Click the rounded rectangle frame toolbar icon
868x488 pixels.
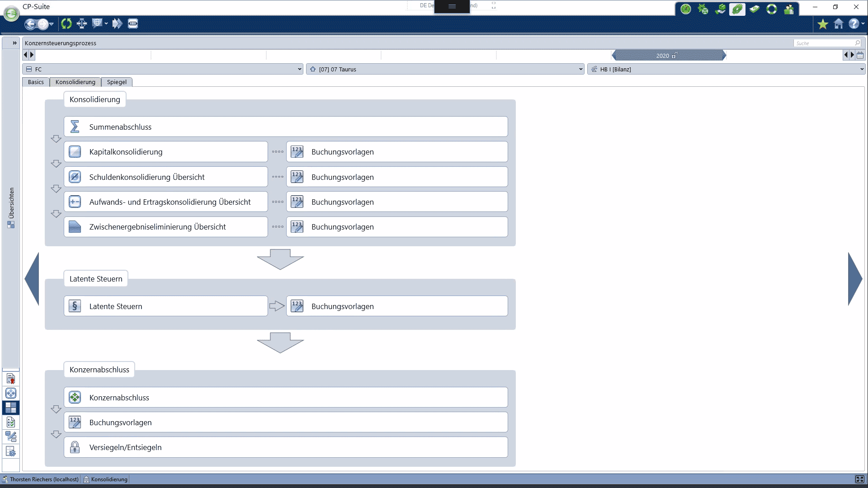pyautogui.click(x=133, y=23)
